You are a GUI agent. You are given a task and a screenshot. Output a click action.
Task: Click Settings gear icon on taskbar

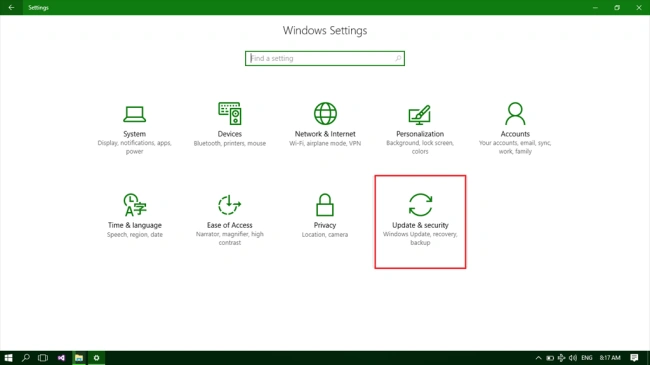(96, 358)
